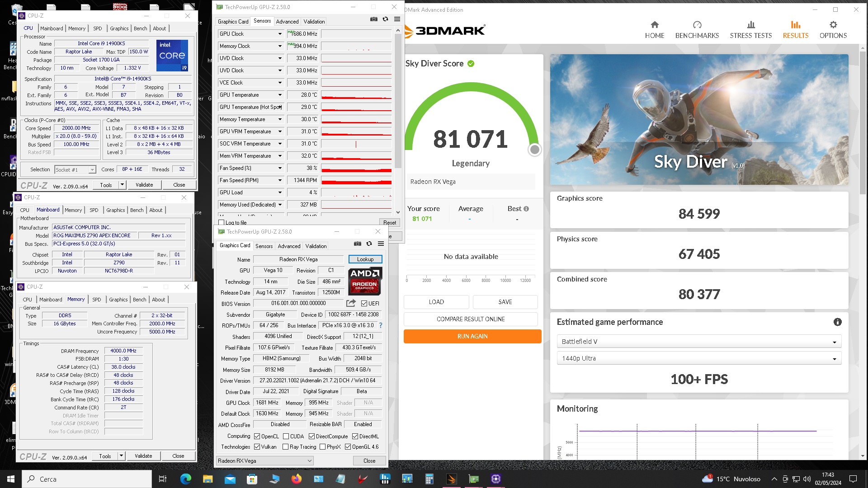Click the Lookup button in GPU-Z

365,259
